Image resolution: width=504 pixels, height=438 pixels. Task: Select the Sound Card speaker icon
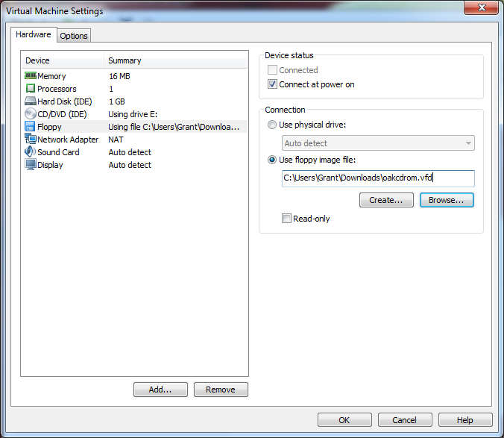click(31, 152)
